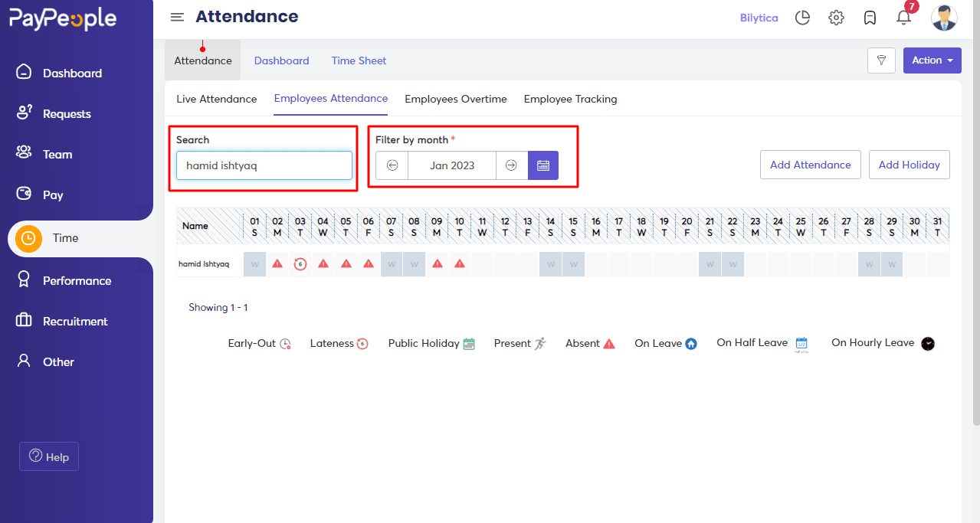Open the Action dropdown menu
The height and width of the screenshot is (523, 980).
932,60
